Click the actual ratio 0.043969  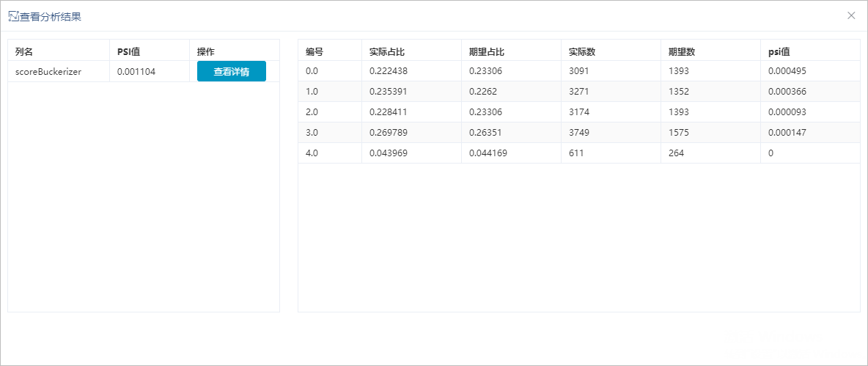tap(389, 153)
